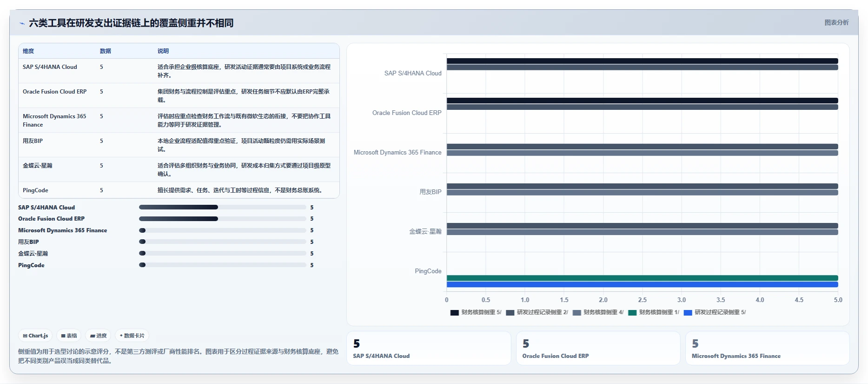Click the 数据 table column header
The image size is (868, 384).
pos(106,51)
